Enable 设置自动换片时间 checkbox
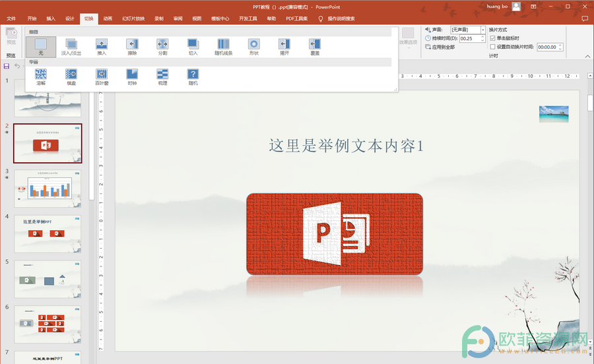The width and height of the screenshot is (594, 364). tap(492, 47)
